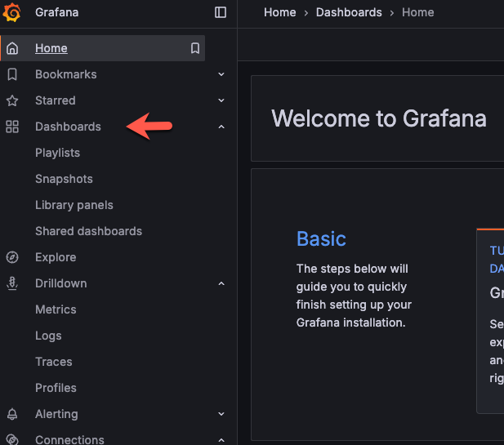This screenshot has height=445, width=504.
Task: Click the Bookmarks ribbon icon
Action: (12, 74)
